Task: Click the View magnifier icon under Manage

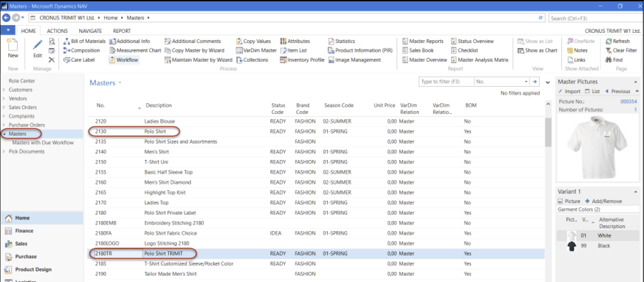Action: [52, 41]
